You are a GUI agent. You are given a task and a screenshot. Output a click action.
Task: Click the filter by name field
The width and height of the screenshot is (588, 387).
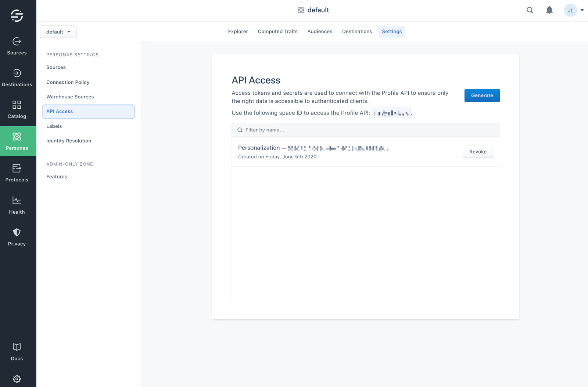point(366,130)
